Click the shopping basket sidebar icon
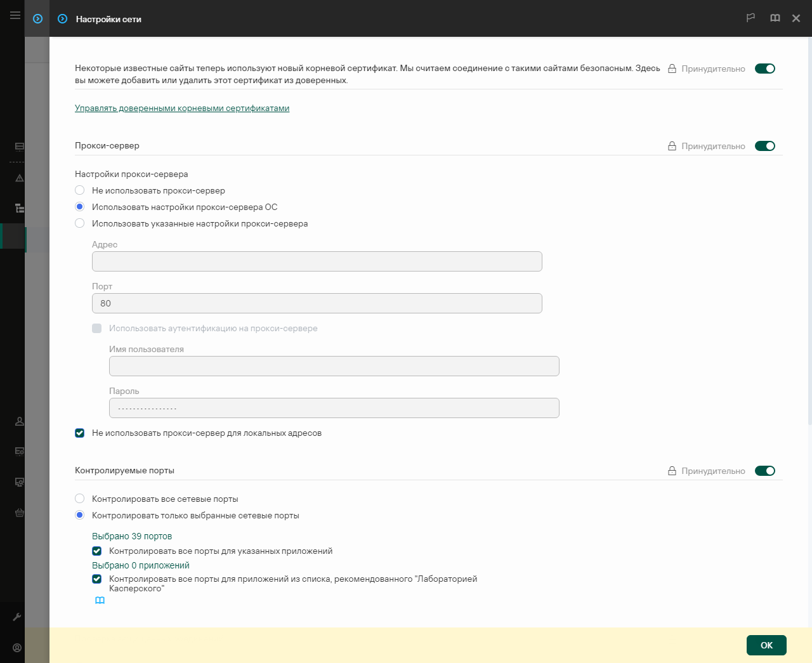 [20, 513]
